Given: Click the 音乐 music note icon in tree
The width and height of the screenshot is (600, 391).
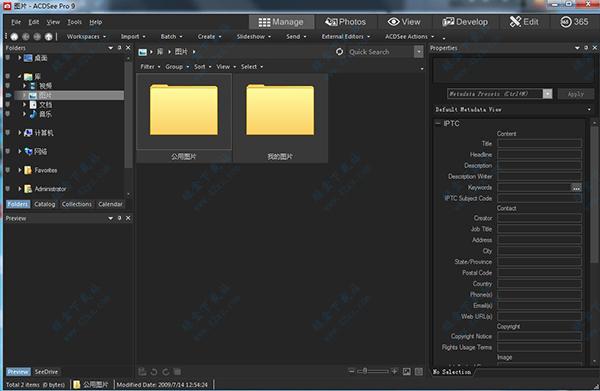Looking at the screenshot, I should click(33, 114).
